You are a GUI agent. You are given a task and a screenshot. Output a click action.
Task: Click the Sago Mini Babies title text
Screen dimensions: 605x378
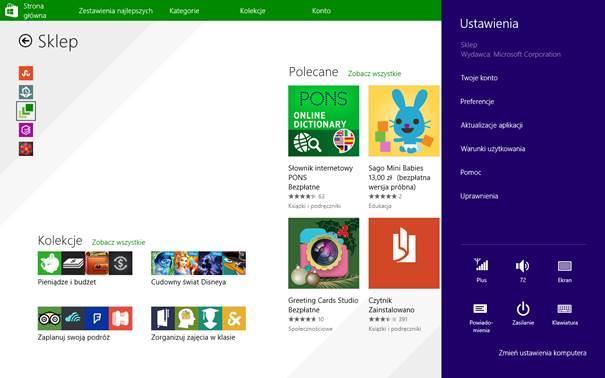tap(395, 168)
